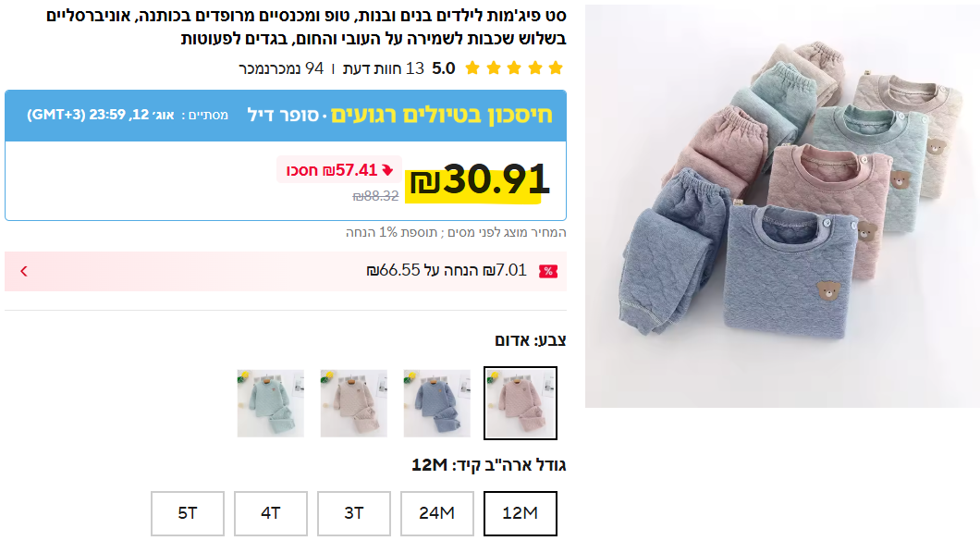This screenshot has height=553, width=980.
Task: Expand the coupon discount banner chevron
Action: click(24, 271)
